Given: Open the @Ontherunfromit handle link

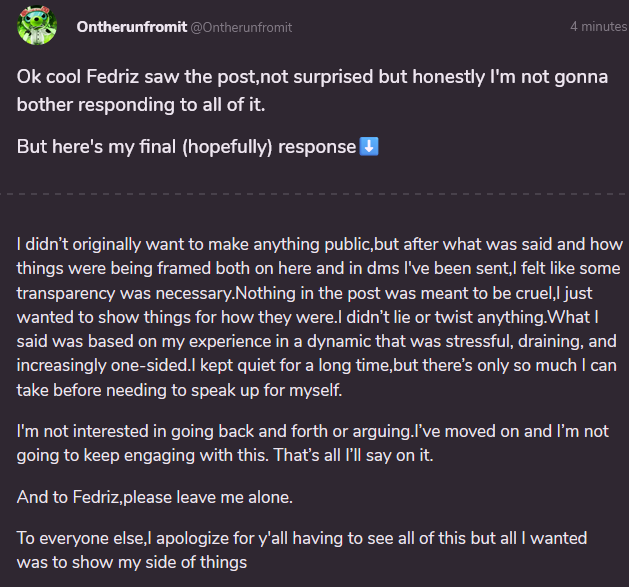Looking at the screenshot, I should (241, 27).
